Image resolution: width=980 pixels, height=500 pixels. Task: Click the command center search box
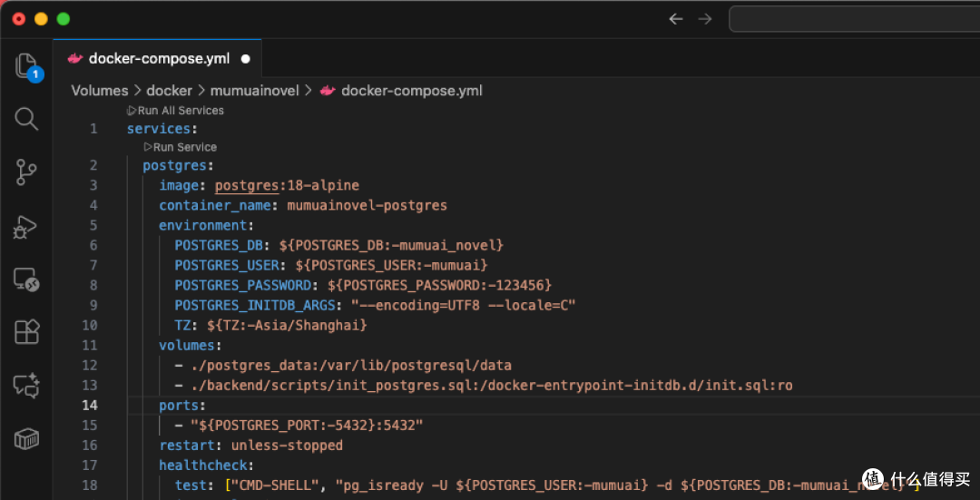854,19
